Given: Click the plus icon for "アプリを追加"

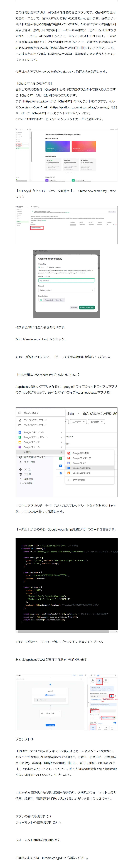Looking at the screenshot, I should [69, 480].
